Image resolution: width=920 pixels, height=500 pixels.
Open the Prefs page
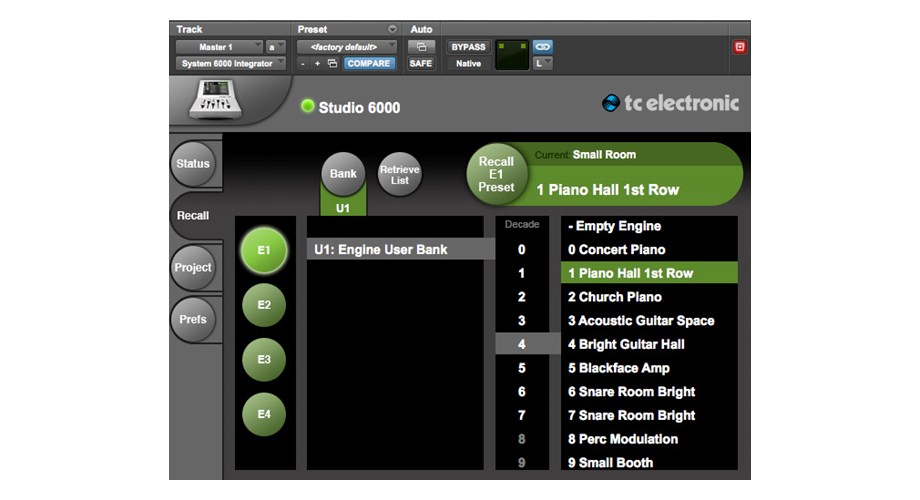coord(193,319)
